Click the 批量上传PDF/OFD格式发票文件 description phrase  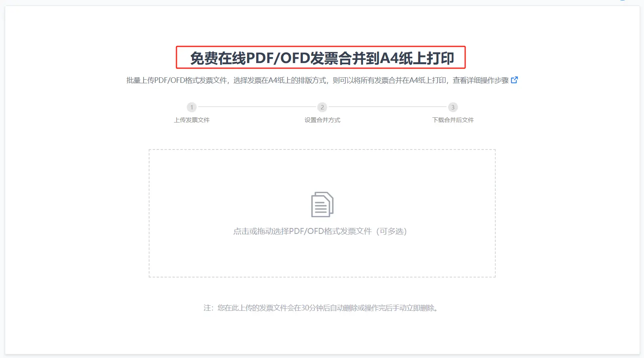176,80
